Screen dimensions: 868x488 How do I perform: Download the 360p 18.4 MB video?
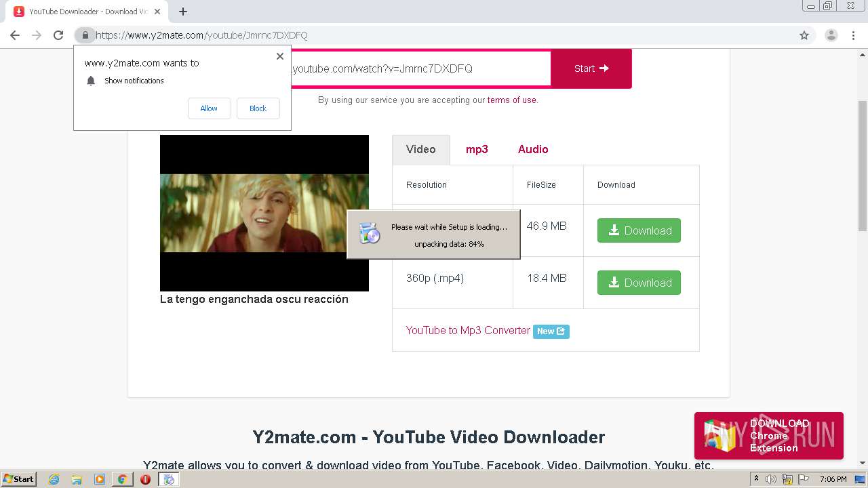(x=639, y=283)
